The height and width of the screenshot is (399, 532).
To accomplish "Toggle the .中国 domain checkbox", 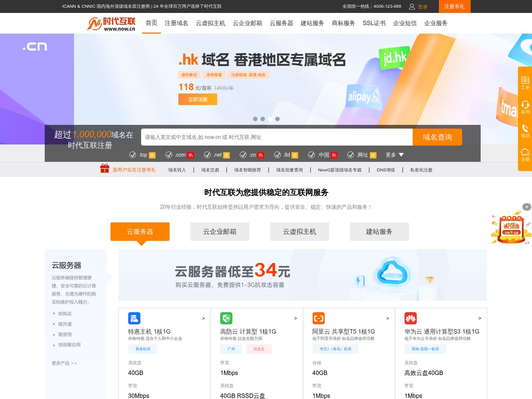I will (x=311, y=155).
